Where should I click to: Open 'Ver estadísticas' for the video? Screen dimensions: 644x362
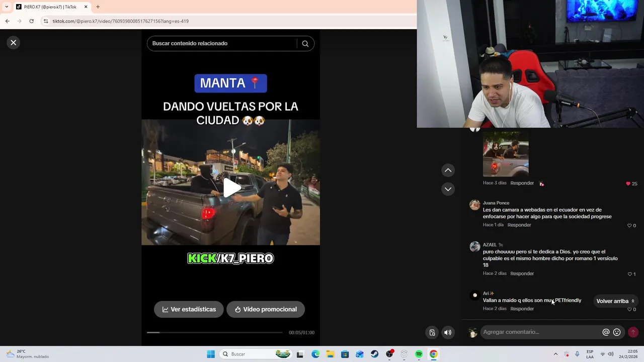(189, 309)
